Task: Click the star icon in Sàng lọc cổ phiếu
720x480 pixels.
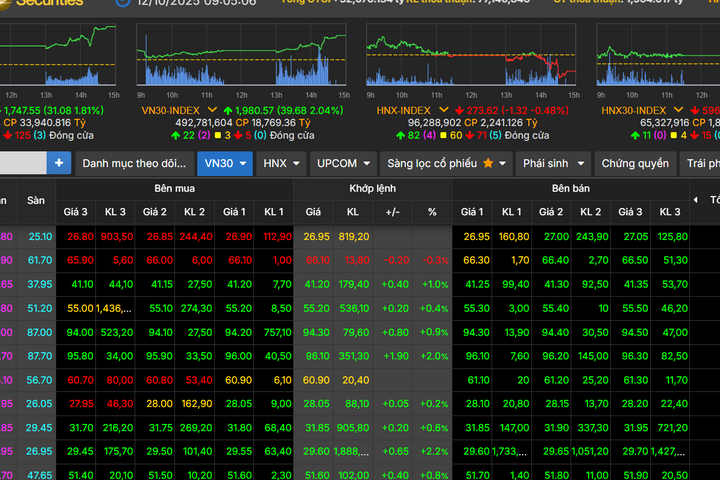Action: pyautogui.click(x=488, y=163)
